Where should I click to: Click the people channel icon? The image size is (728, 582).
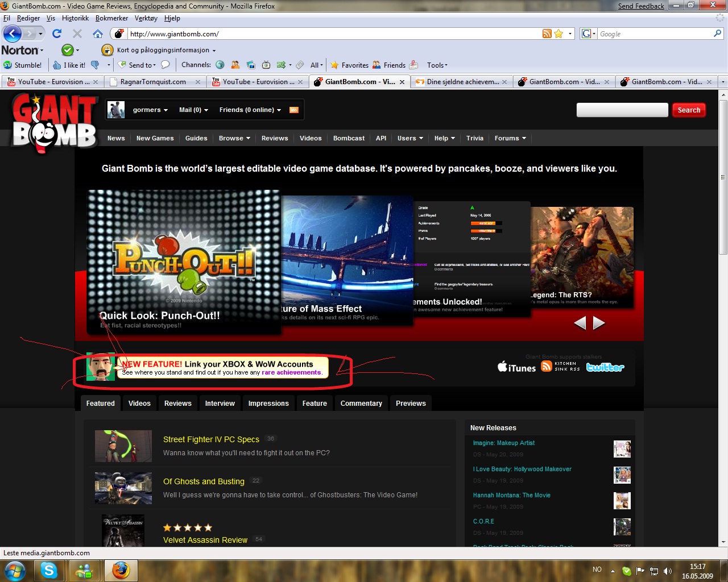pyautogui.click(x=235, y=65)
